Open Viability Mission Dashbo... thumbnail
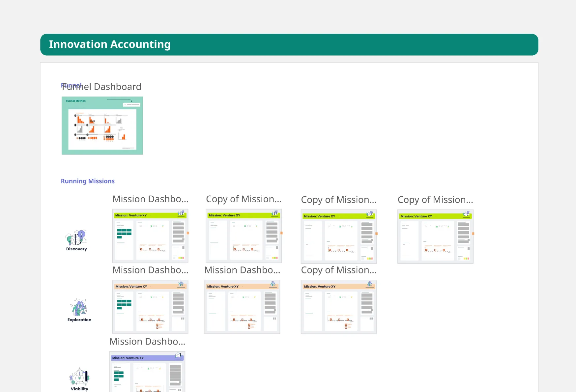Image resolution: width=576 pixels, height=392 pixels. [147, 372]
